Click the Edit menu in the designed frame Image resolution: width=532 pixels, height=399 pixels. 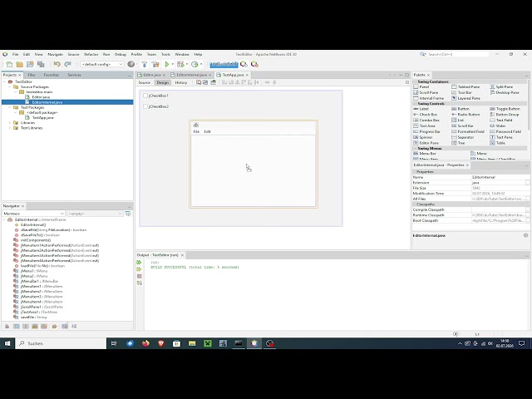point(207,131)
